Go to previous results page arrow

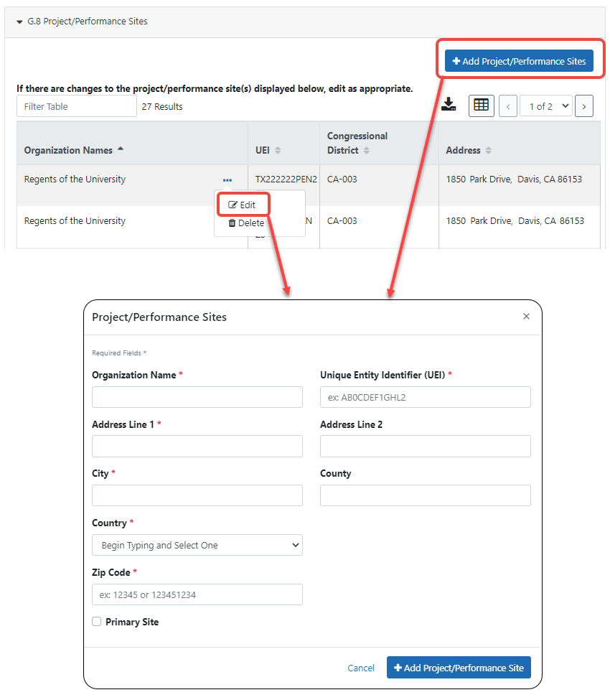click(508, 106)
